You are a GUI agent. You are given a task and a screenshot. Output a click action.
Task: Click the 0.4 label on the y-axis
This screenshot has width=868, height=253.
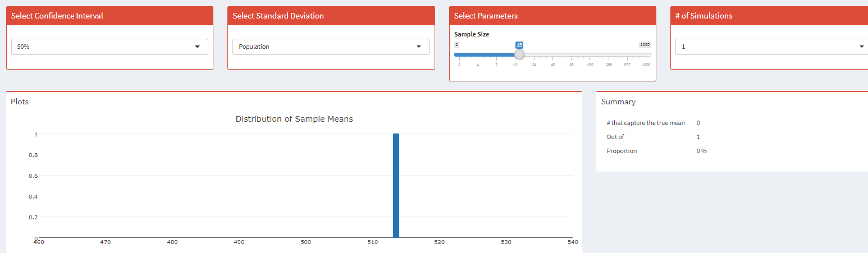[x=34, y=196]
